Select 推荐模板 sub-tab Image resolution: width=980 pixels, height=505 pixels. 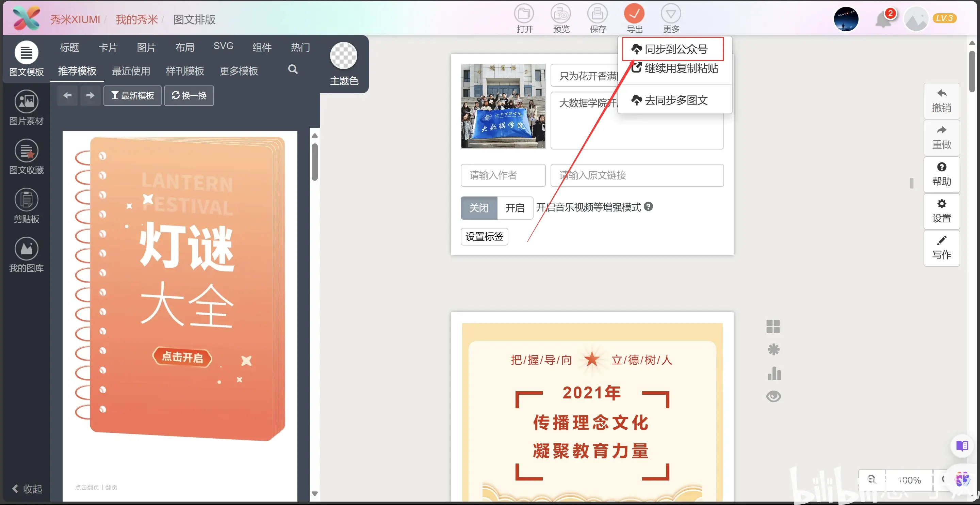point(77,71)
